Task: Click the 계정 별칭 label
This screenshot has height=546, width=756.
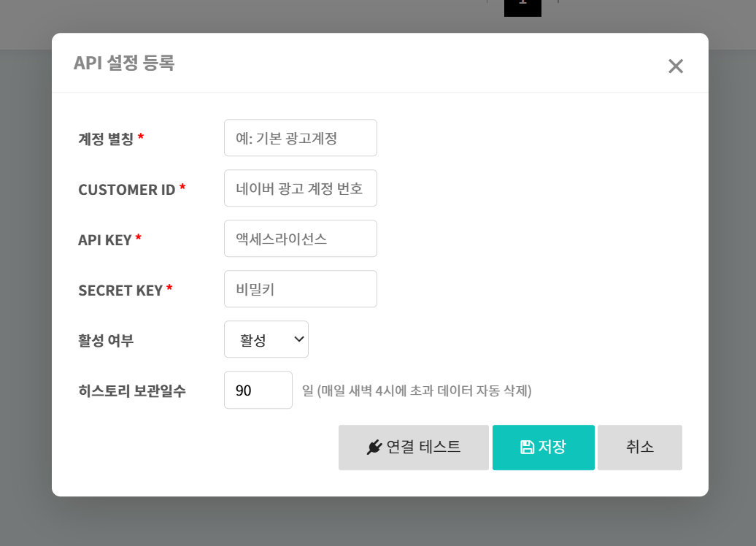Action: (106, 139)
